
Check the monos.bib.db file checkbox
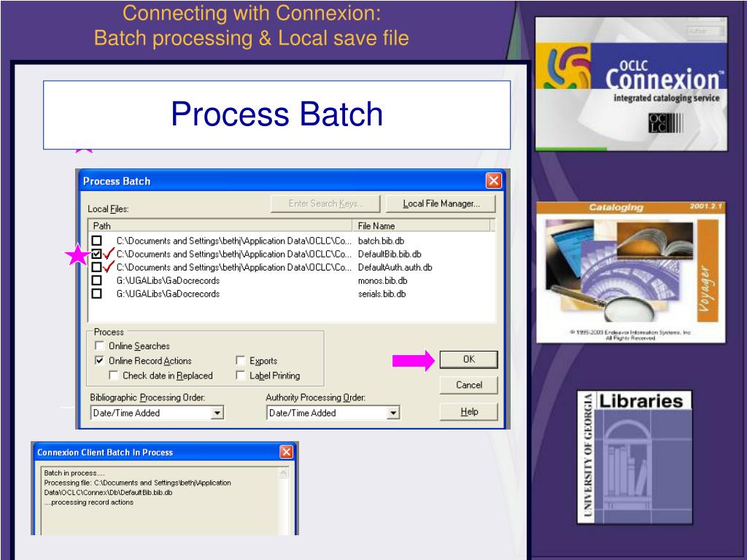[x=97, y=281]
